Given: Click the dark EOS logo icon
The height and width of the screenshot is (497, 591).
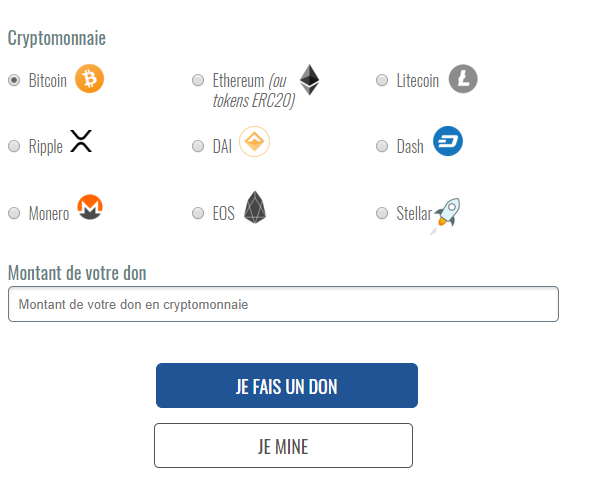Looking at the screenshot, I should pyautogui.click(x=255, y=207).
